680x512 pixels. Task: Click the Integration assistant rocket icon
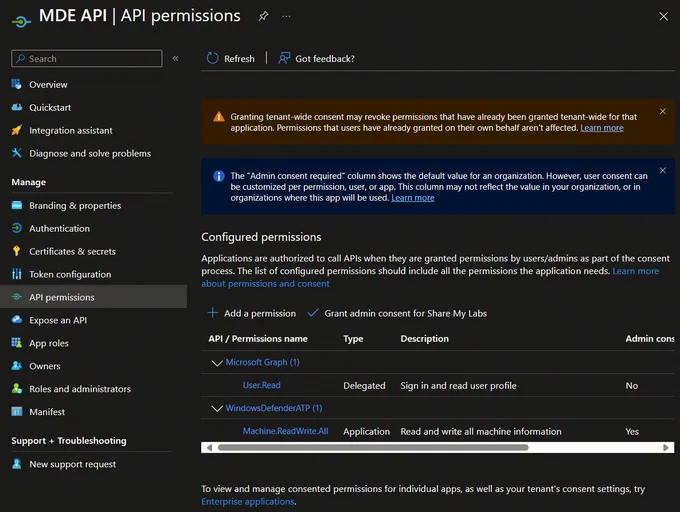pyautogui.click(x=16, y=130)
